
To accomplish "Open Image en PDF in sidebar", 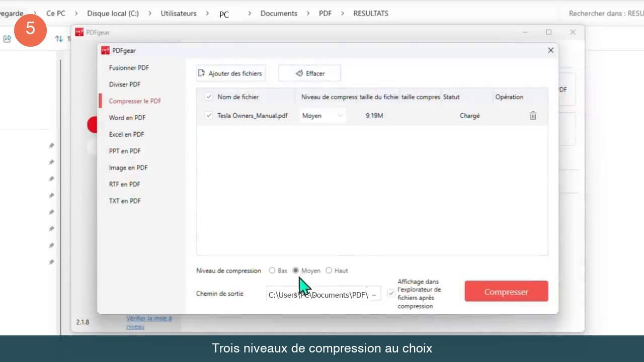I will pyautogui.click(x=128, y=167).
